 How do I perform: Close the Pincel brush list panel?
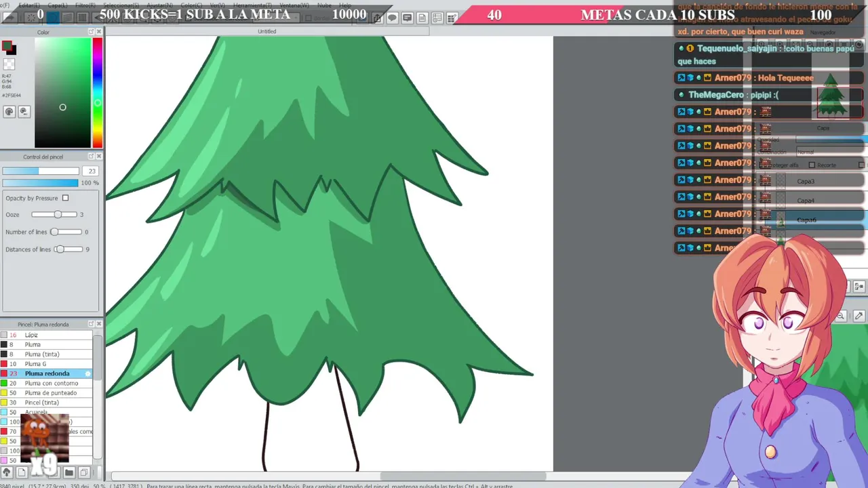[x=99, y=324]
